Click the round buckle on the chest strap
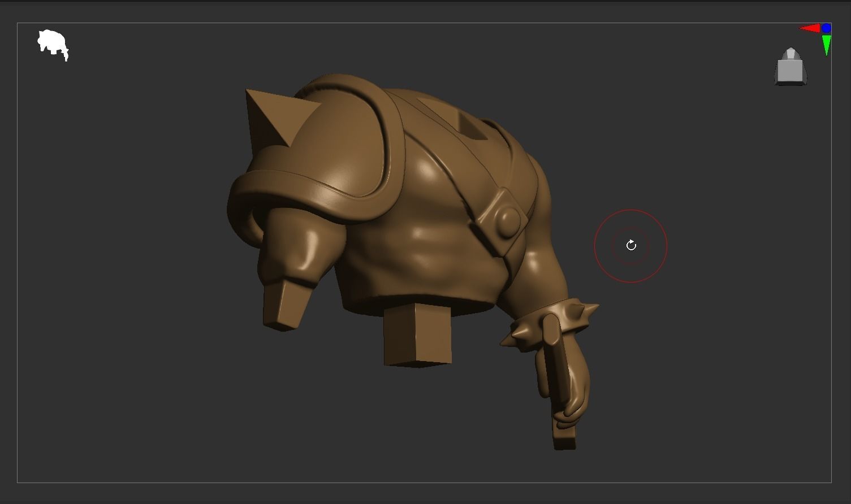This screenshot has width=851, height=504. pos(508,221)
